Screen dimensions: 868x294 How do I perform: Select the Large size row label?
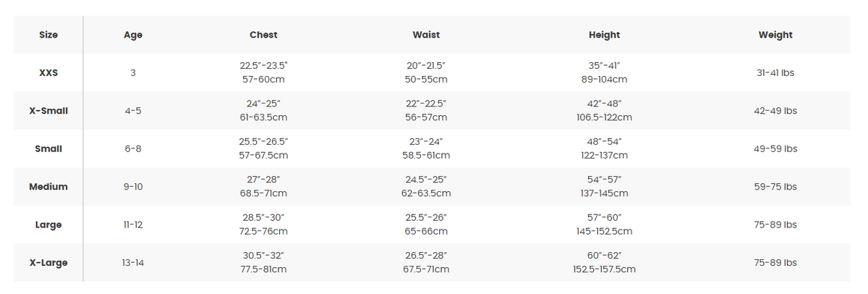pyautogui.click(x=48, y=224)
